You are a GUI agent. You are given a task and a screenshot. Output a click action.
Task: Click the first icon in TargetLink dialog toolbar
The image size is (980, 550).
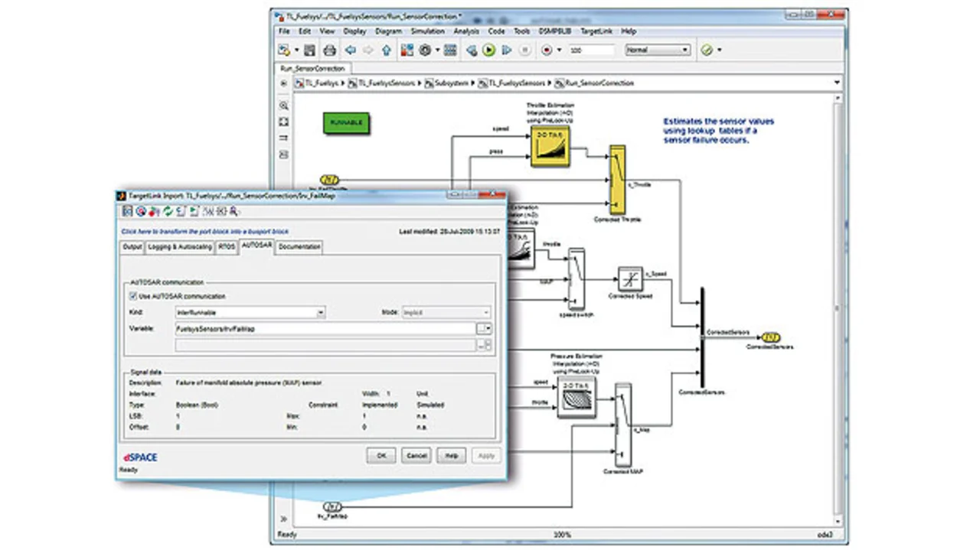[x=128, y=210]
